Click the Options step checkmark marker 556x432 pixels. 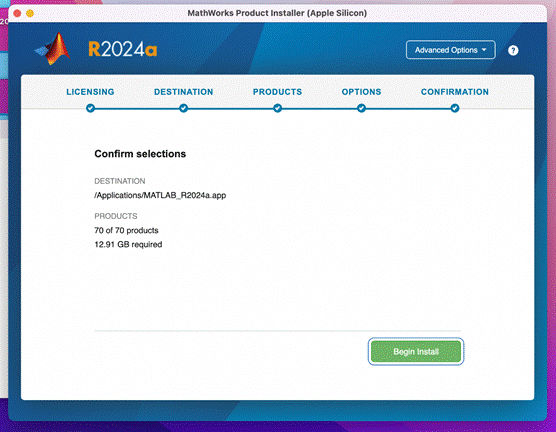coord(361,108)
